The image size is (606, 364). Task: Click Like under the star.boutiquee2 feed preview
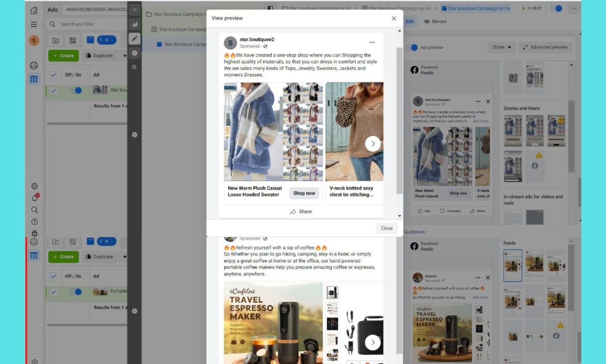click(x=425, y=211)
